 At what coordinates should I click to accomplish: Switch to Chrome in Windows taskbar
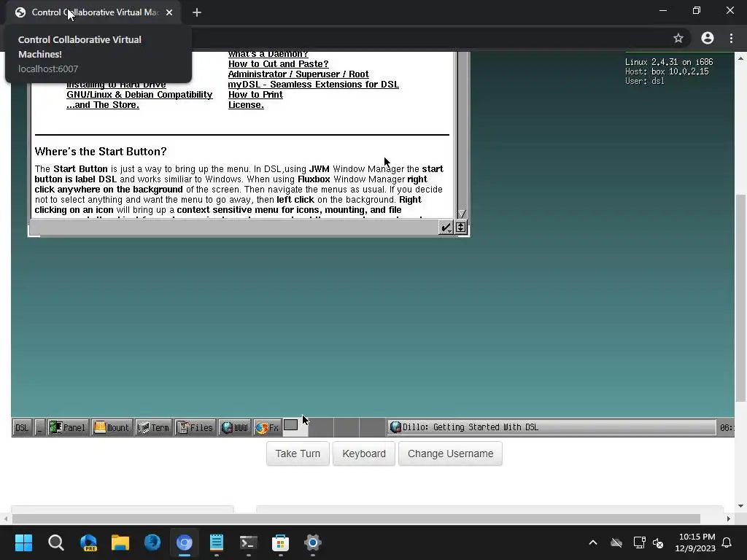click(x=185, y=542)
